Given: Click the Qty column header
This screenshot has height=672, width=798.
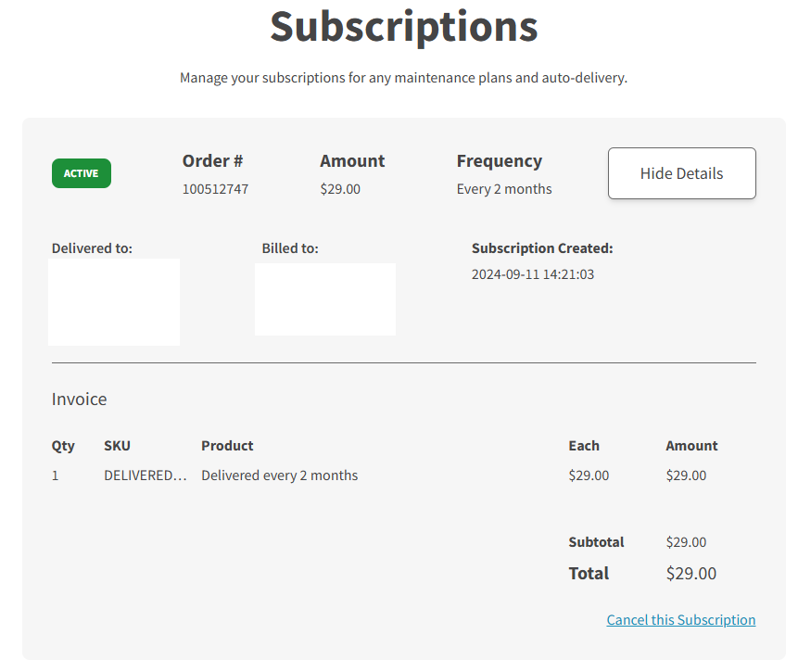Looking at the screenshot, I should [63, 446].
